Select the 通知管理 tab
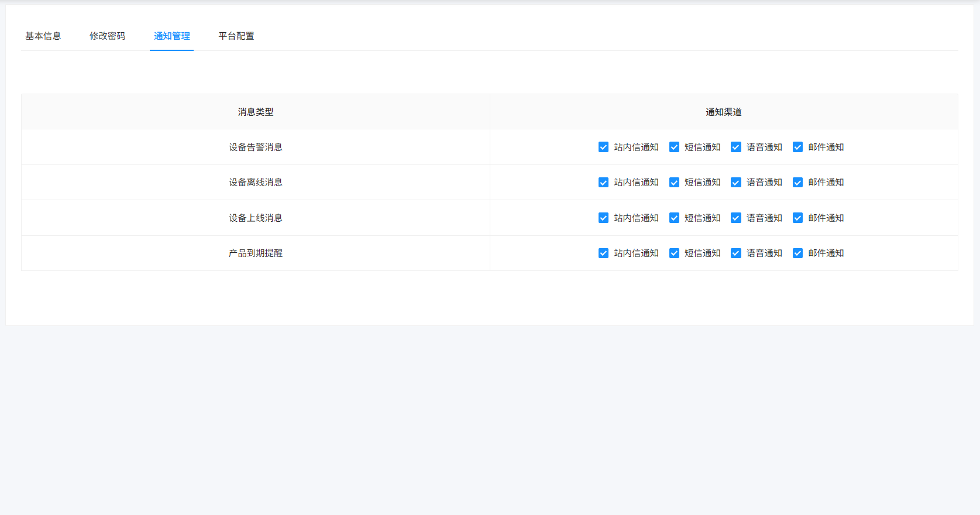Viewport: 980px width, 515px height. pos(171,36)
